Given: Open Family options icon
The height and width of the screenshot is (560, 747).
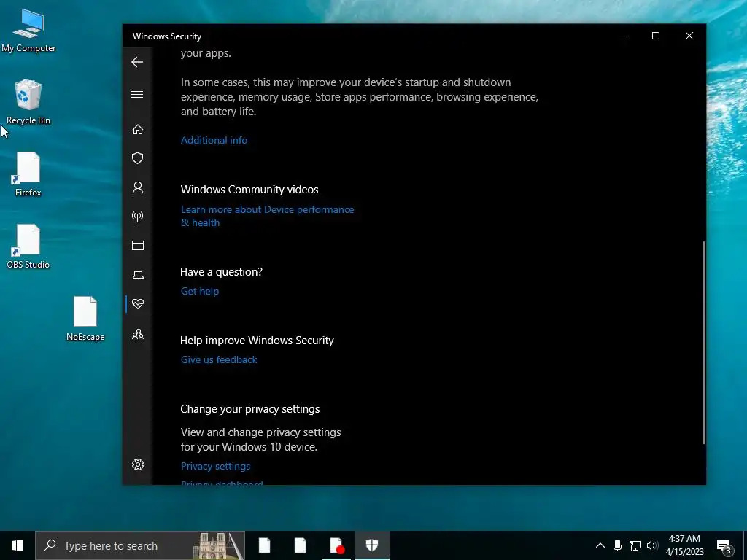Looking at the screenshot, I should (x=138, y=334).
